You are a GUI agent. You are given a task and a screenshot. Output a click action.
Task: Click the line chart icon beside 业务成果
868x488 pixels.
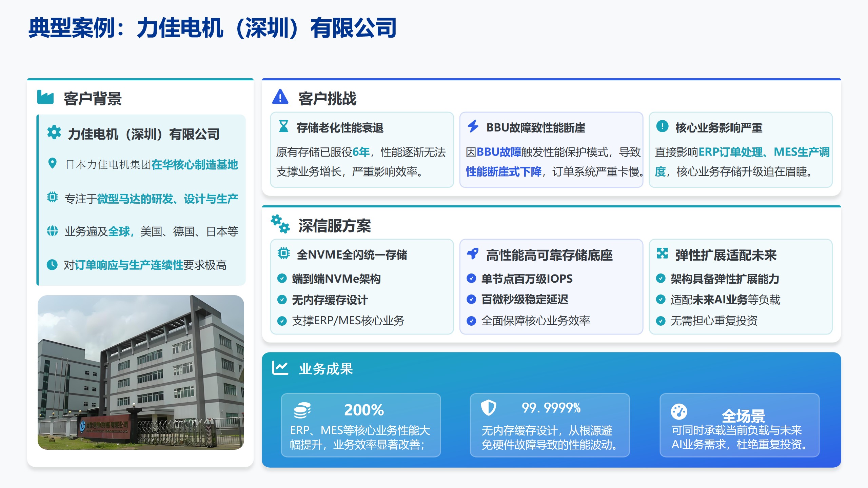point(280,368)
